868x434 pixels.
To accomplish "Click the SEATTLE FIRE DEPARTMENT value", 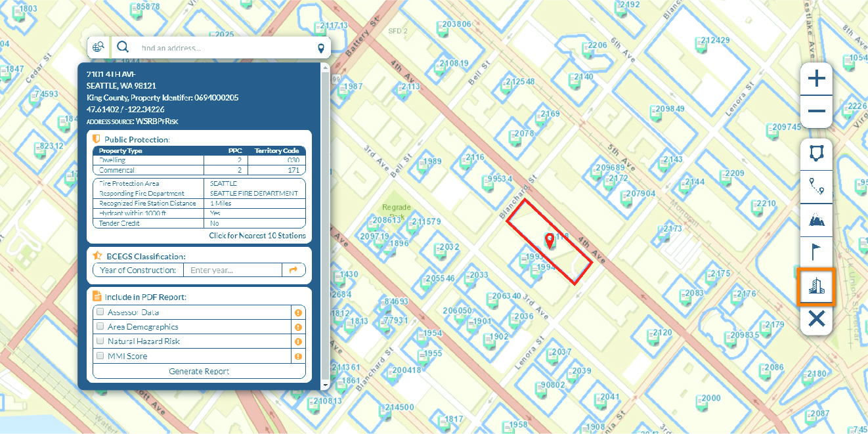I will tap(254, 194).
